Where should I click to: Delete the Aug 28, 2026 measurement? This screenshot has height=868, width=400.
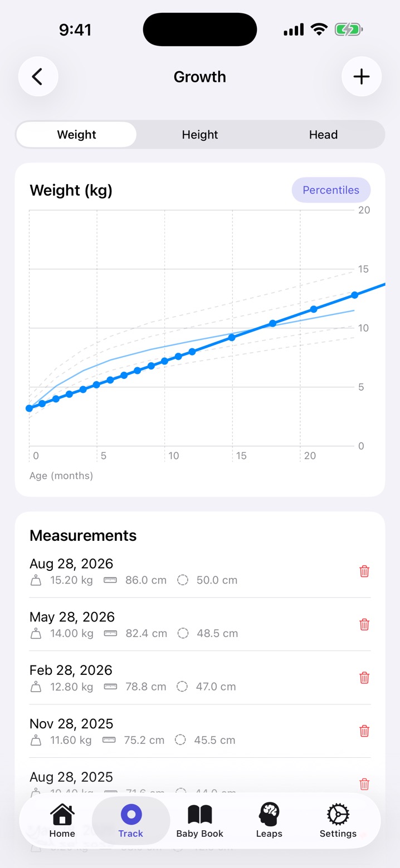(364, 571)
